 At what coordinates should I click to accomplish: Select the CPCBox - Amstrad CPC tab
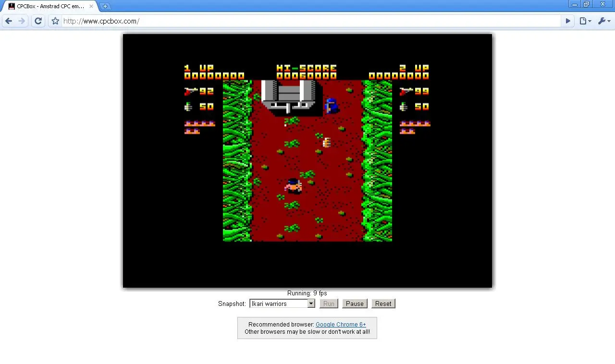(x=50, y=6)
